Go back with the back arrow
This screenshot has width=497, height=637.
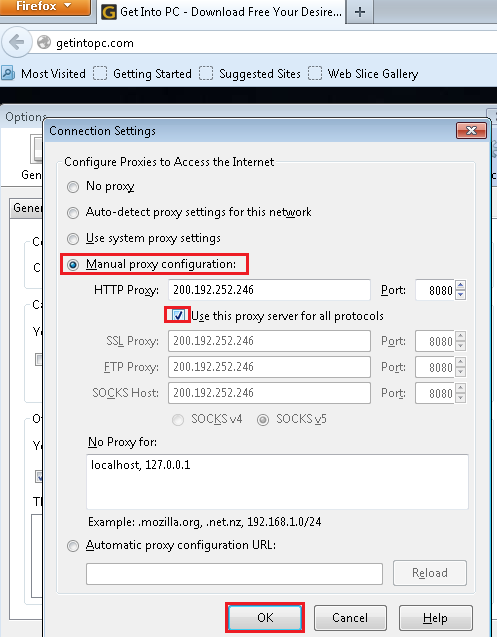[x=16, y=42]
